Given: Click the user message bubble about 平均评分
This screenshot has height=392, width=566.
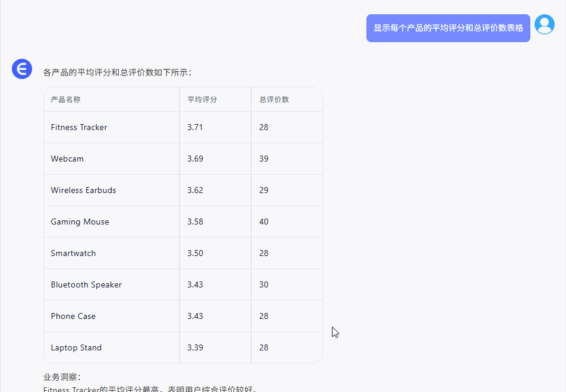Looking at the screenshot, I should coord(448,28).
